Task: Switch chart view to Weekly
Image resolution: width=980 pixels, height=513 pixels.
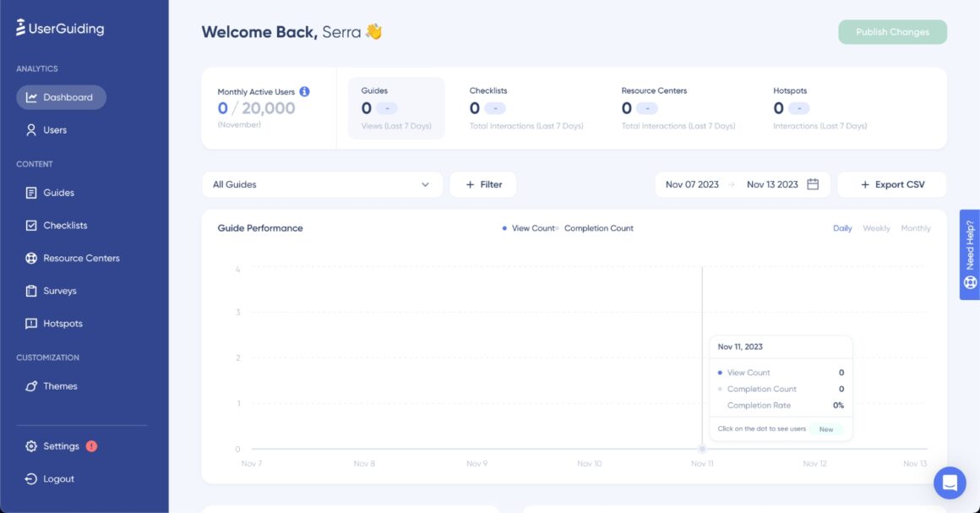Action: point(876,227)
